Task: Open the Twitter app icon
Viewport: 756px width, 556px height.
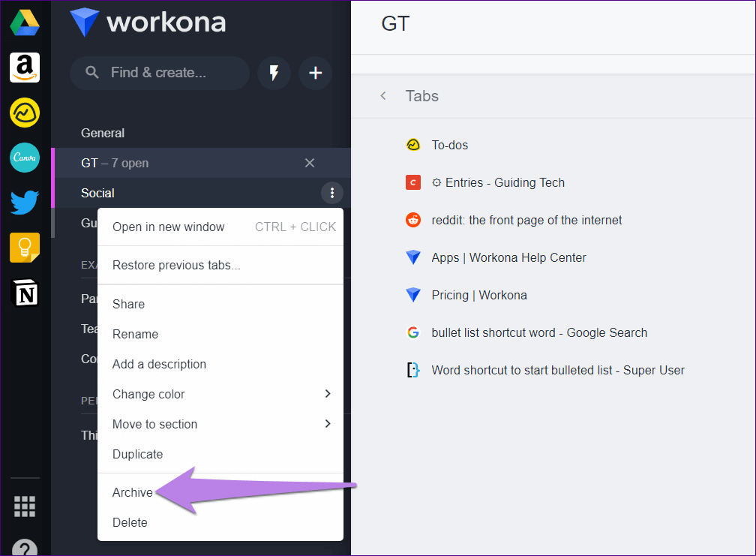Action: (25, 202)
